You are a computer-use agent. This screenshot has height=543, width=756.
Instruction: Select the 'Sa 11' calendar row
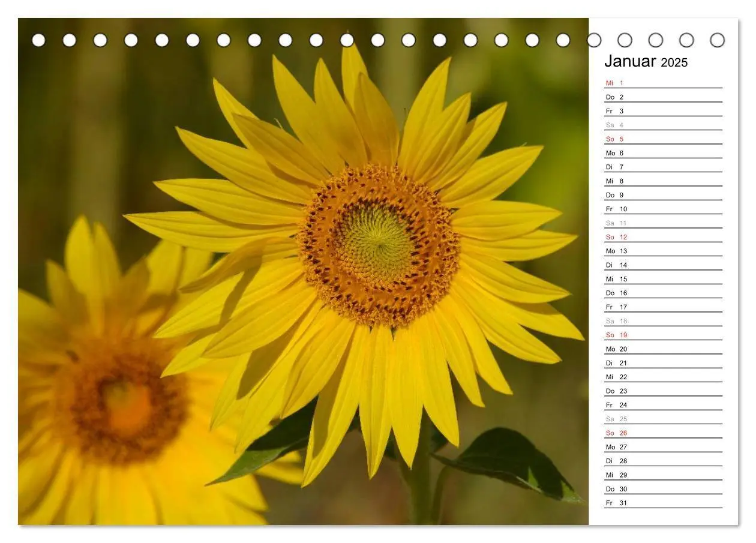[663, 223]
